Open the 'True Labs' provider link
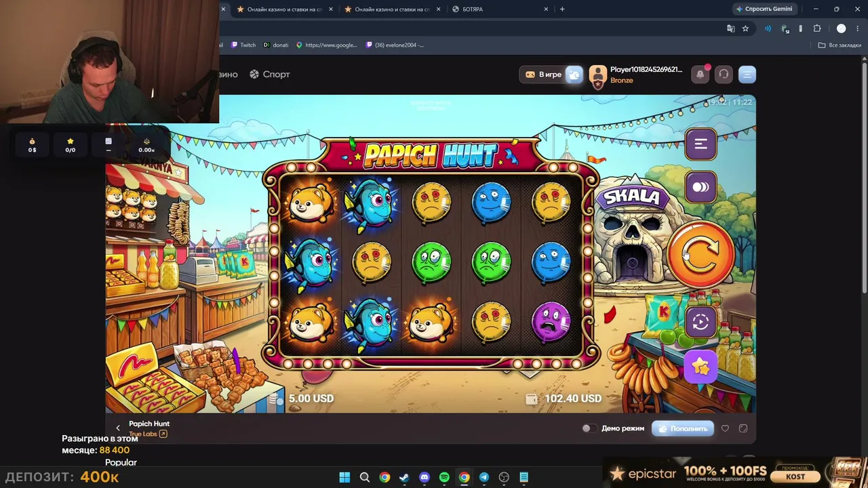The height and width of the screenshot is (488, 868). point(148,434)
